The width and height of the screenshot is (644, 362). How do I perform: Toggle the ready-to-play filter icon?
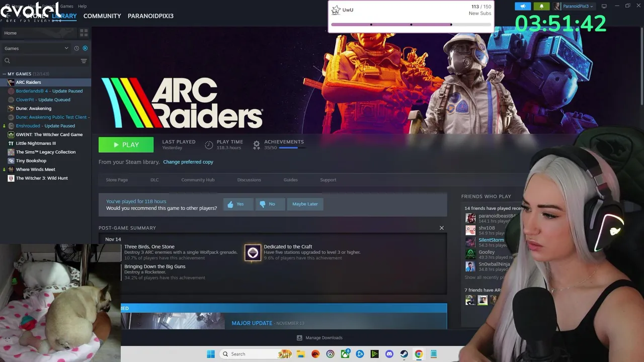point(85,48)
